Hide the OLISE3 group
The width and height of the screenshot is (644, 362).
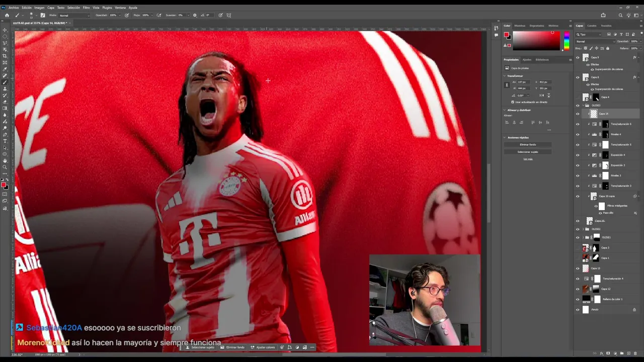pos(578,106)
